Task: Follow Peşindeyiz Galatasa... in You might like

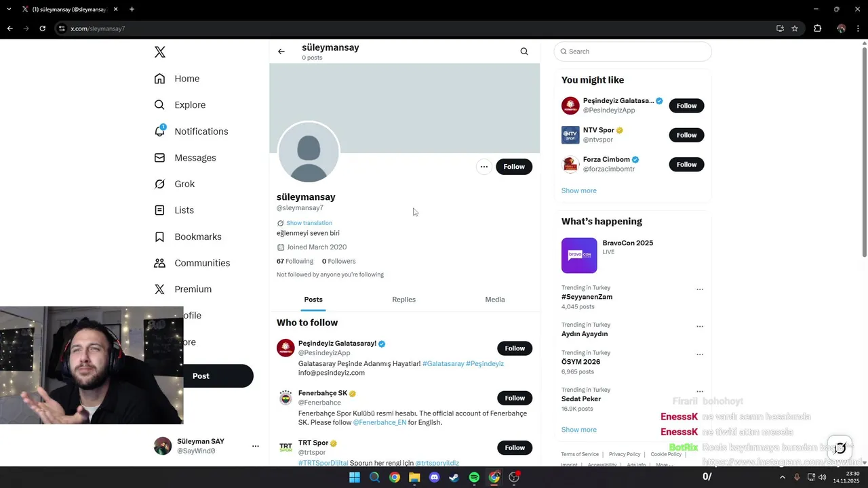Action: pos(686,106)
